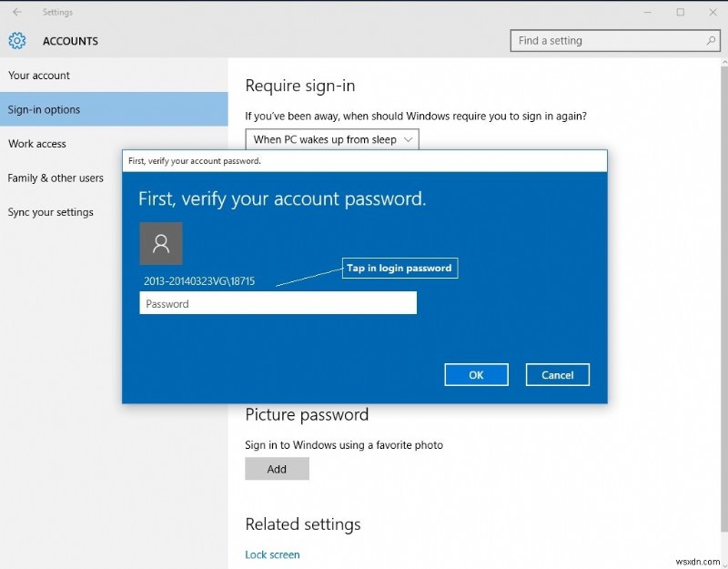
Task: Click the search magnifier in Find a setting
Action: 709,40
